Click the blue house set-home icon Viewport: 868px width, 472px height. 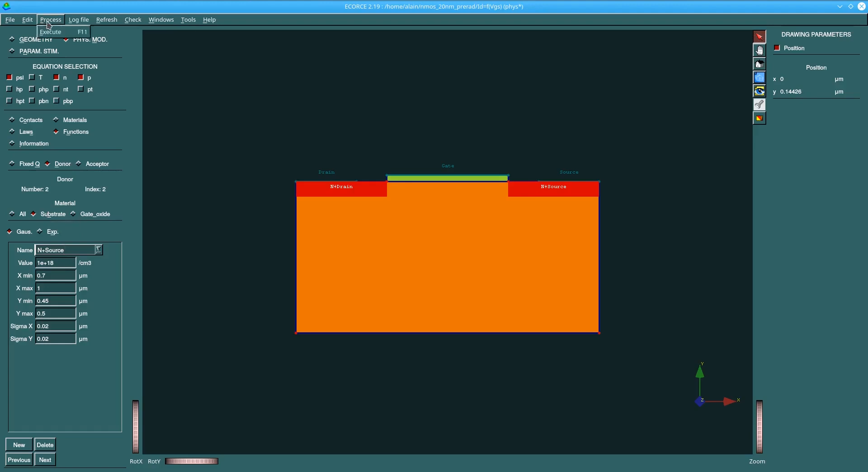coord(759,77)
